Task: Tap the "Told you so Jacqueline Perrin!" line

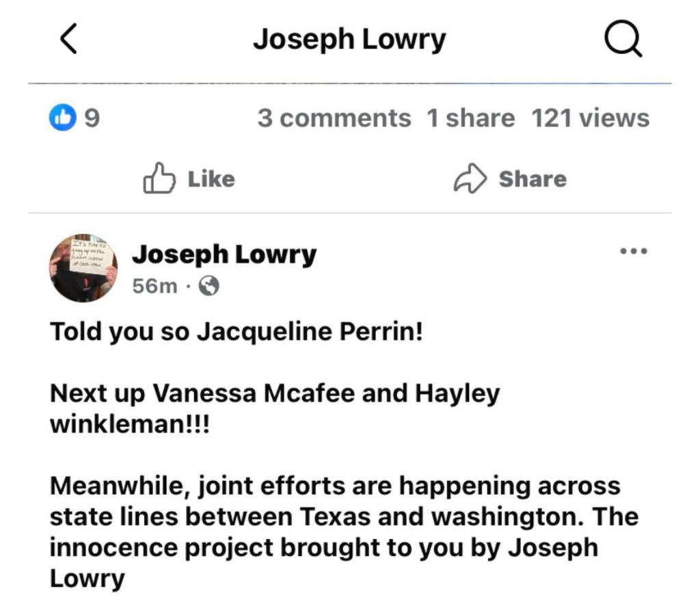Action: (237, 332)
